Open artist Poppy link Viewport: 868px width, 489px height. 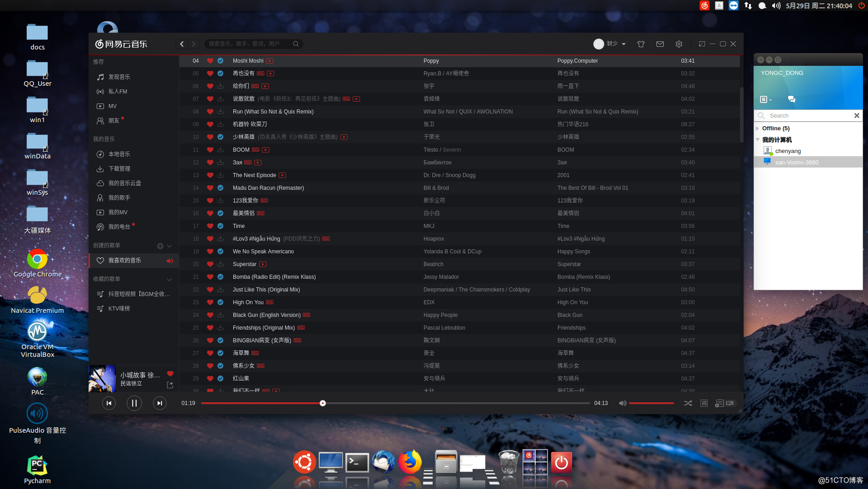point(431,61)
